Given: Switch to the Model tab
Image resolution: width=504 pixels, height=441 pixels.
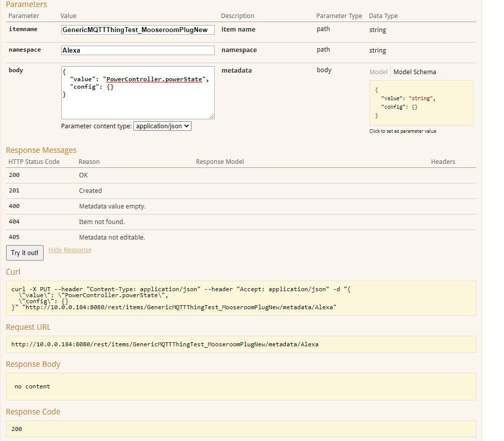Looking at the screenshot, I should point(378,72).
